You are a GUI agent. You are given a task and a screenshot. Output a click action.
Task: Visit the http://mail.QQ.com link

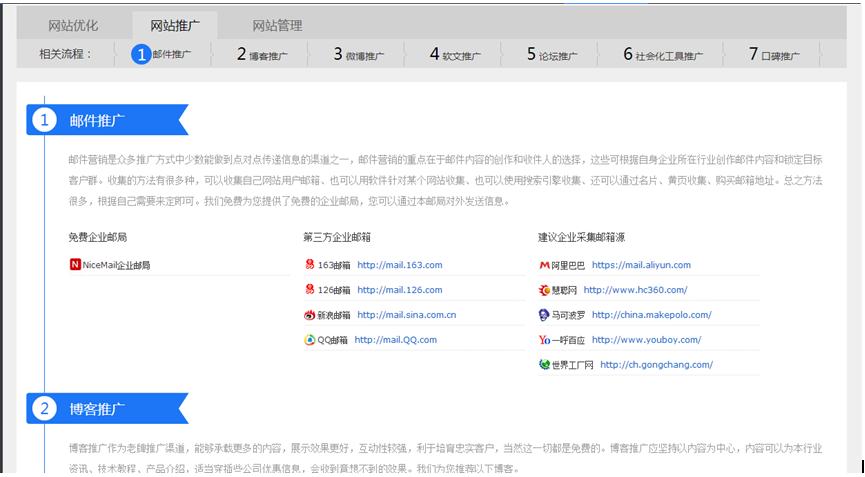pyautogui.click(x=396, y=340)
